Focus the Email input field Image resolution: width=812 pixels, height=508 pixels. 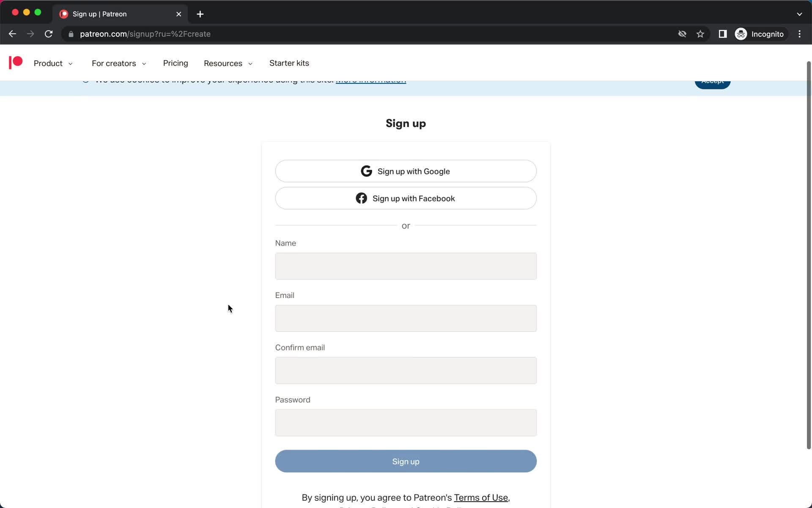tap(406, 318)
